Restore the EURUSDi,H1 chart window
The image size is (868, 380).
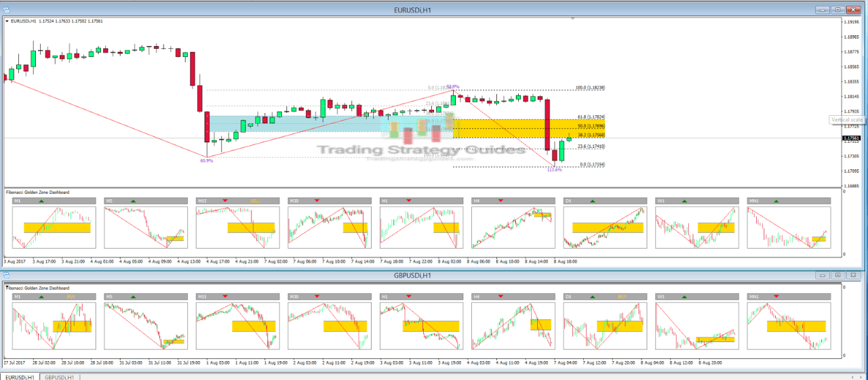coord(837,10)
